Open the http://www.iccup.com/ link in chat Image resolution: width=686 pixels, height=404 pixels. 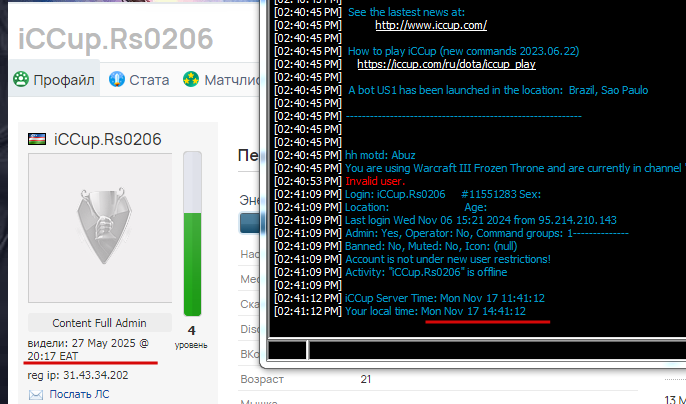431,25
